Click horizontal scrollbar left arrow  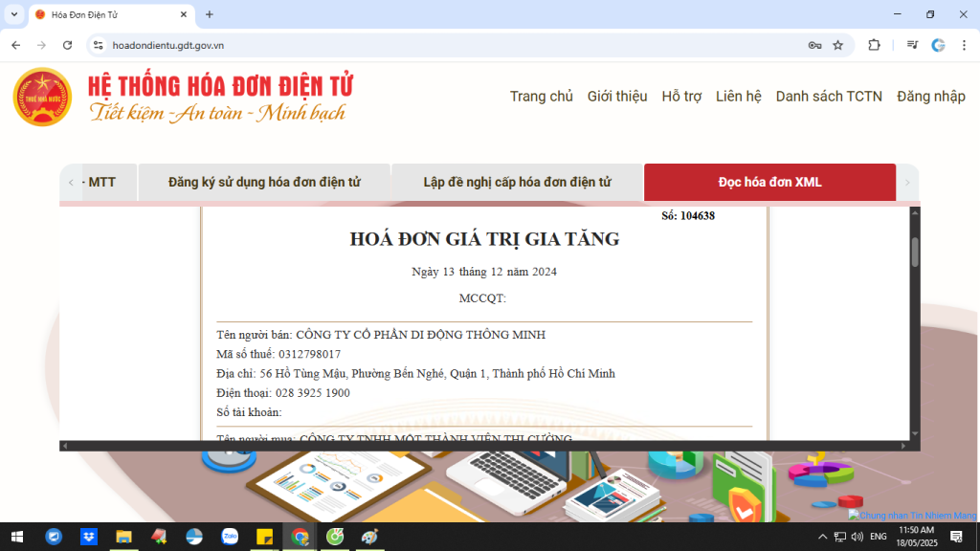coord(65,446)
